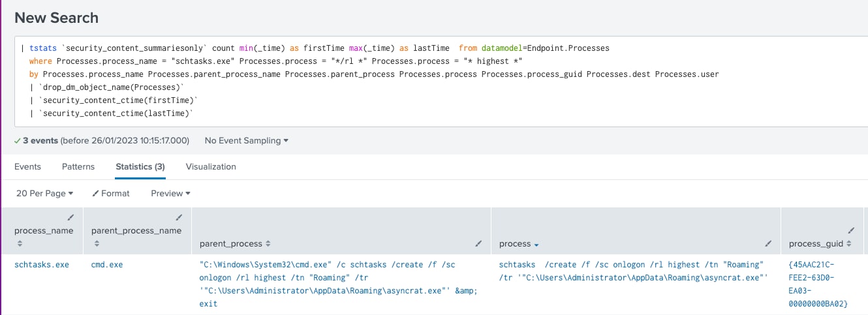This screenshot has height=315, width=868.
Task: Expand the 20 Per Page dropdown
Action: tap(44, 193)
